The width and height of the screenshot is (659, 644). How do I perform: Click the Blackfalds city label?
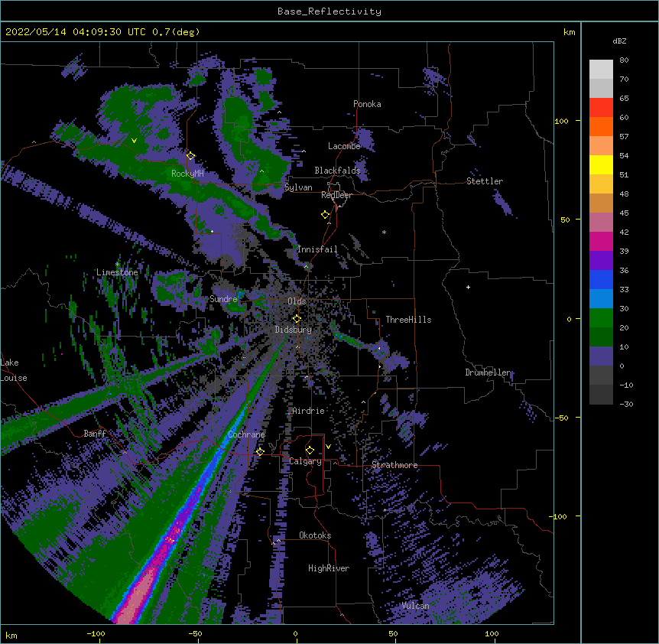337,171
